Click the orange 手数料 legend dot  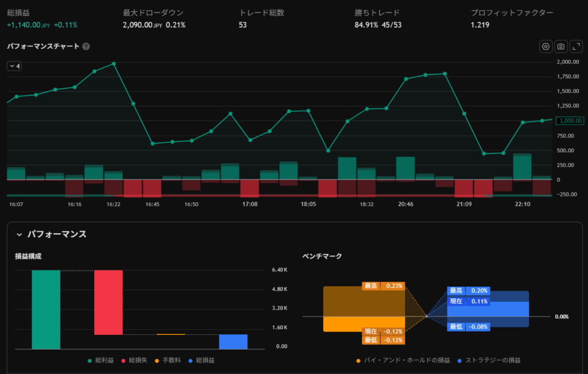(x=157, y=360)
